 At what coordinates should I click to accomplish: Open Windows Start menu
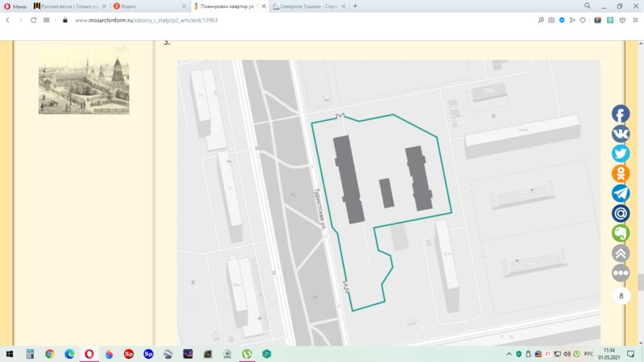point(8,353)
